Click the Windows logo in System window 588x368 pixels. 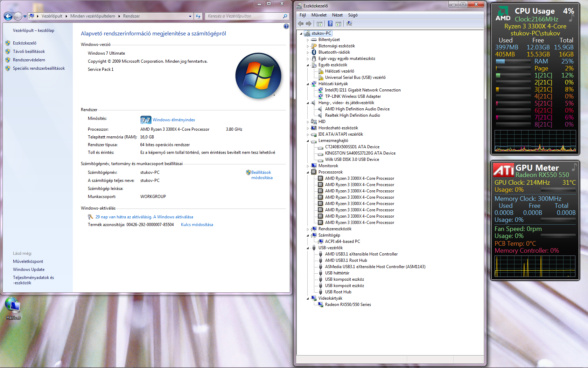pos(258,76)
